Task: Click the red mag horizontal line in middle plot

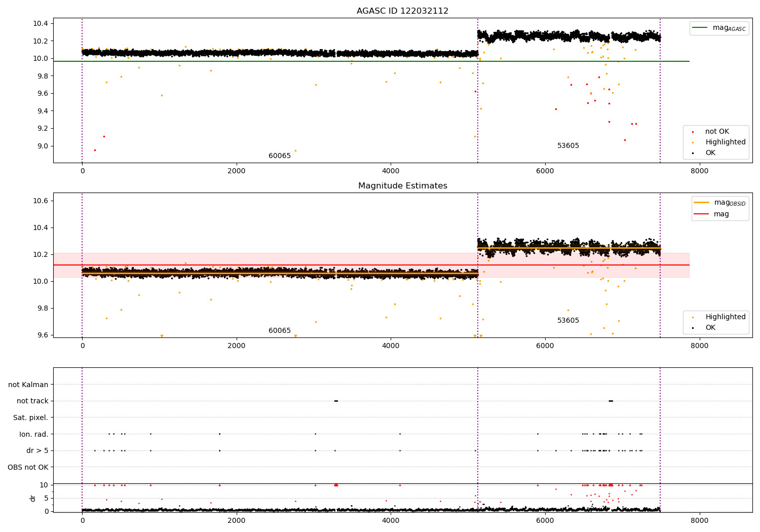Action: 371,265
